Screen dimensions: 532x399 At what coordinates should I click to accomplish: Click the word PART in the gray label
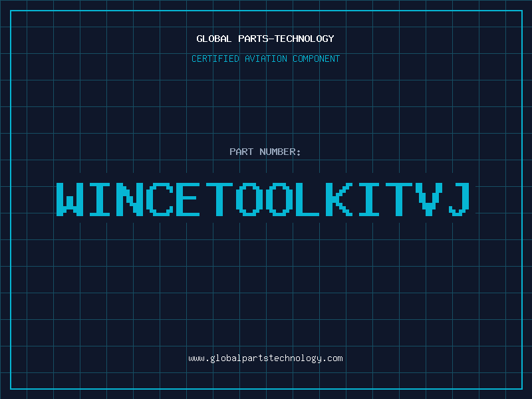[241, 152]
